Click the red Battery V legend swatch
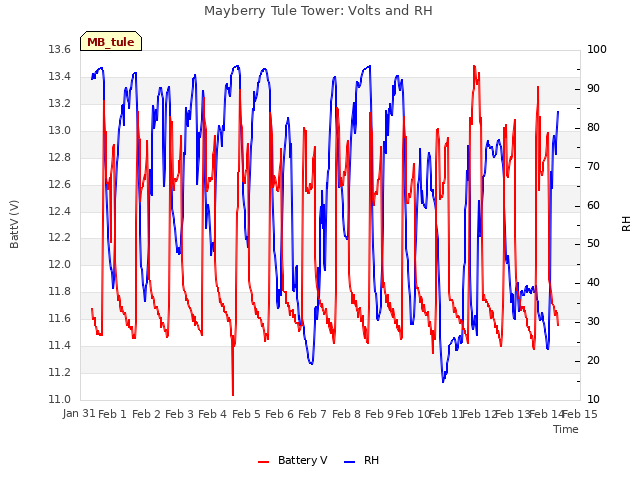Screen dimensions: 640x480 [264, 462]
